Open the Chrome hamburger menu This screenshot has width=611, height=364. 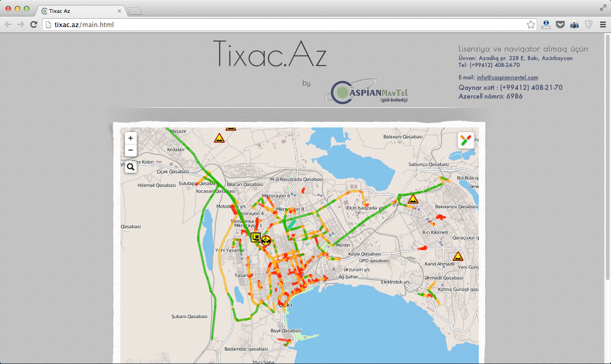pyautogui.click(x=603, y=25)
